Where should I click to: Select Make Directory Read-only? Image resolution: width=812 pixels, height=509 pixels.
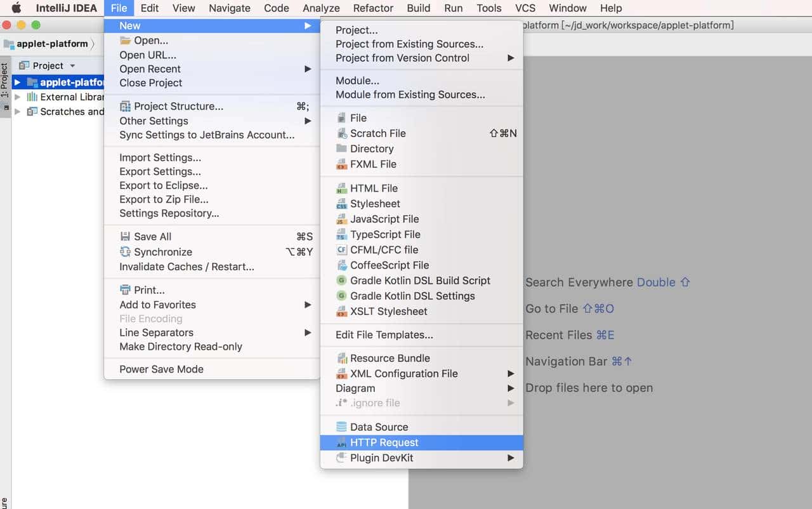[x=181, y=347]
